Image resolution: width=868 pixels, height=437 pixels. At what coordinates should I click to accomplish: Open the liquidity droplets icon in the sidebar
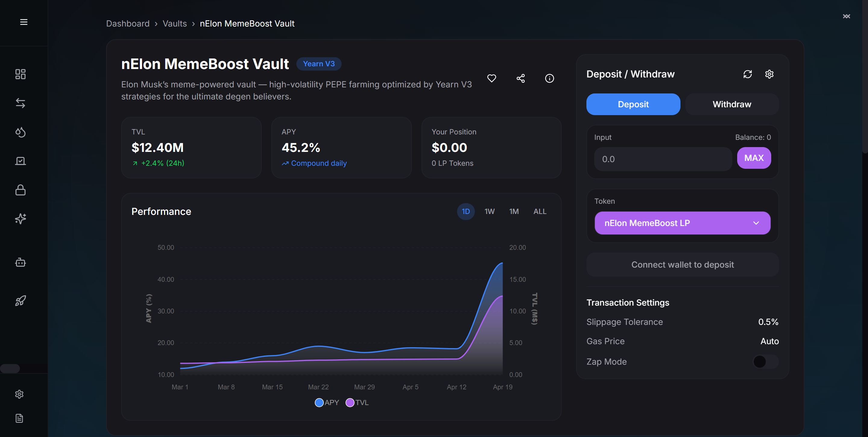[20, 132]
